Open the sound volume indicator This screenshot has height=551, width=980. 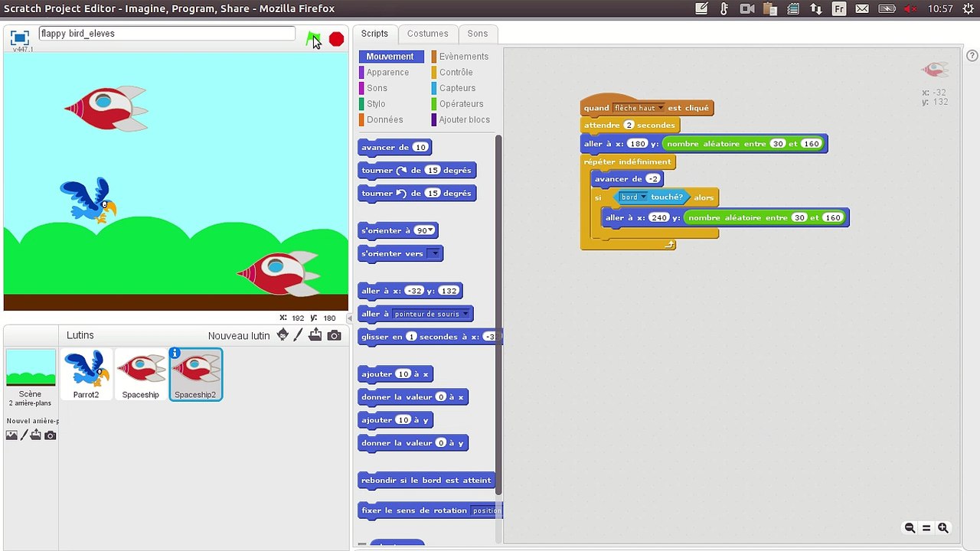(910, 8)
